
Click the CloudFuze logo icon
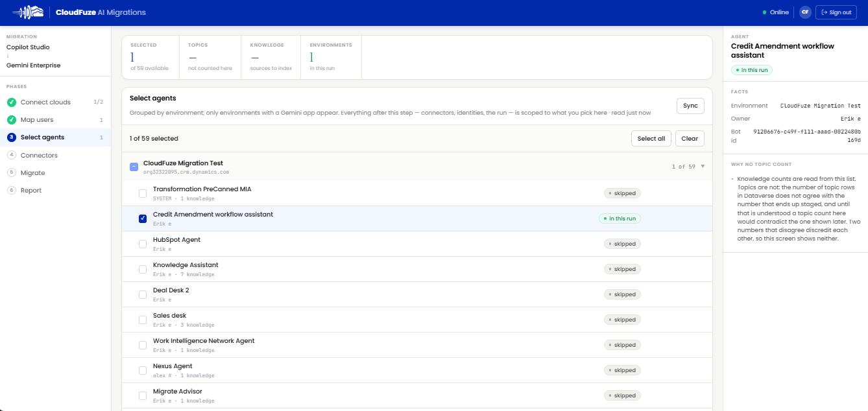(28, 12)
